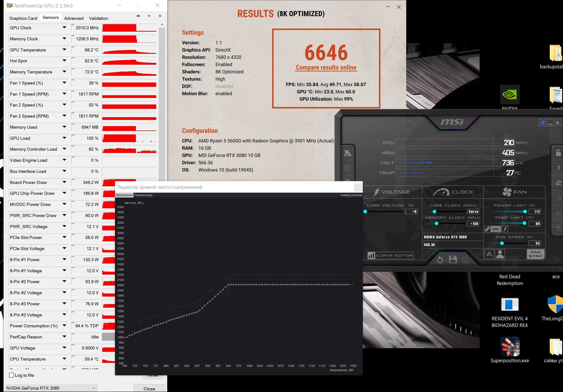Click Сканер разгона in curve editor
Image resolution: width=563 pixels, height=392 pixels.
(x=351, y=195)
